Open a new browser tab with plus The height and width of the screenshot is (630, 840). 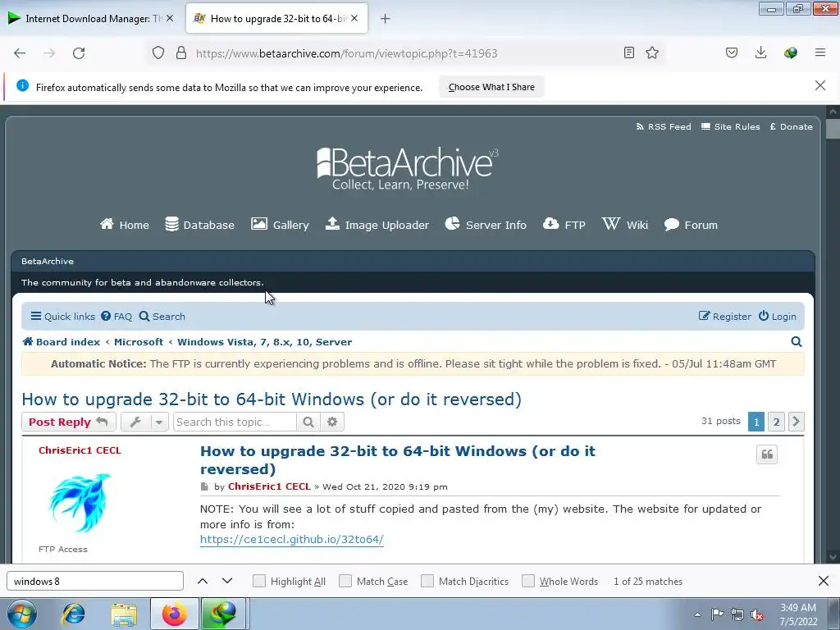pyautogui.click(x=385, y=19)
